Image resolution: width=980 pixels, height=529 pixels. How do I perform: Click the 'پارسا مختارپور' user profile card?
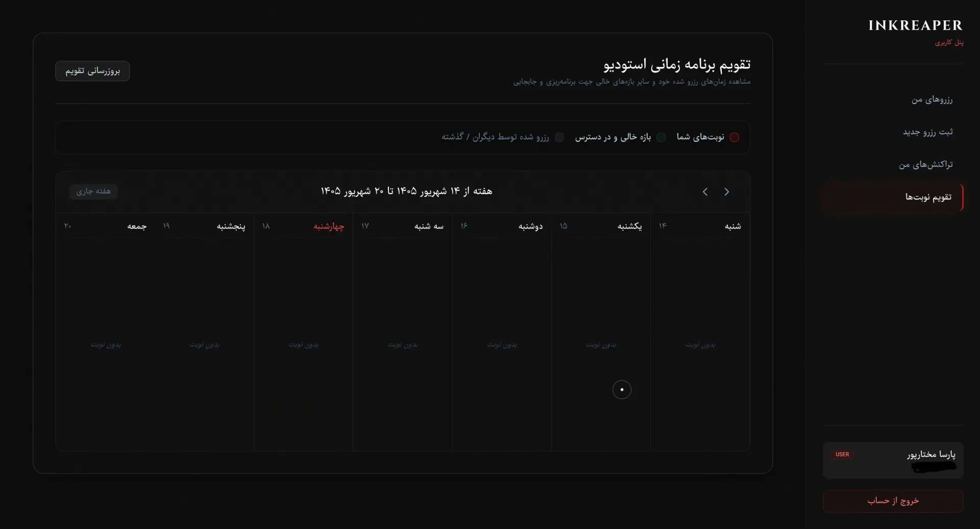pos(893,460)
